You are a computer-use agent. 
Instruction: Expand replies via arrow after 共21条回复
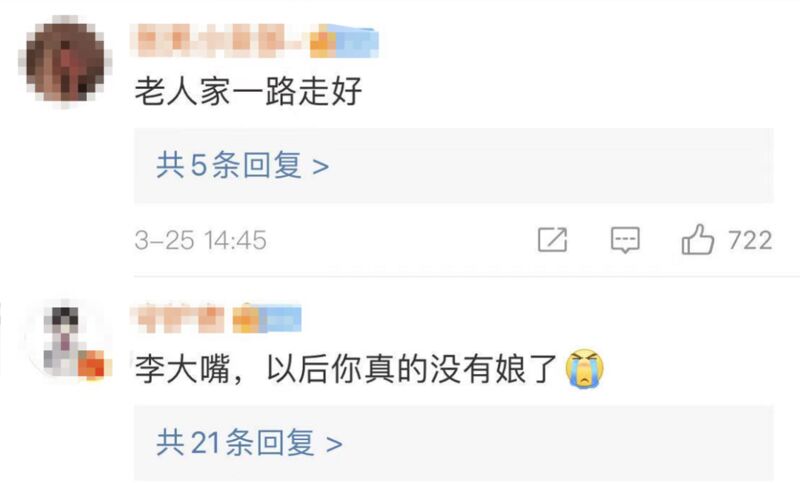pos(334,444)
